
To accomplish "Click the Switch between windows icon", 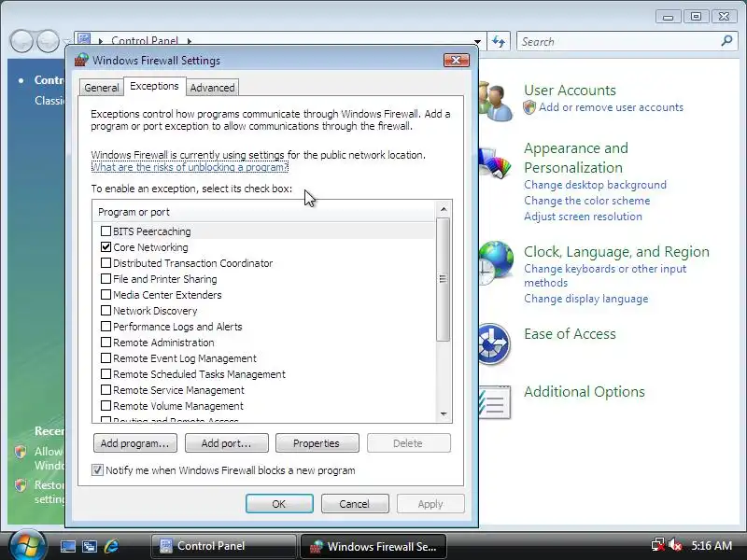I will tap(90, 546).
